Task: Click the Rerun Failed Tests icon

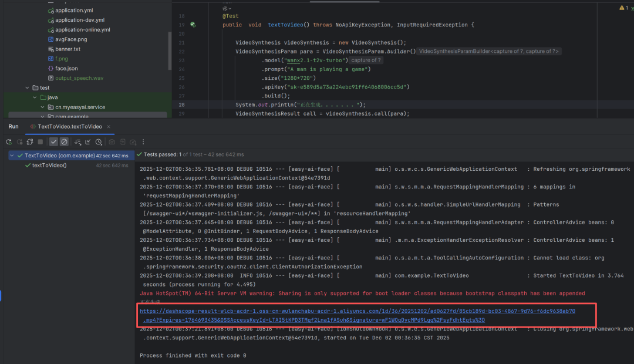Action: point(19,142)
